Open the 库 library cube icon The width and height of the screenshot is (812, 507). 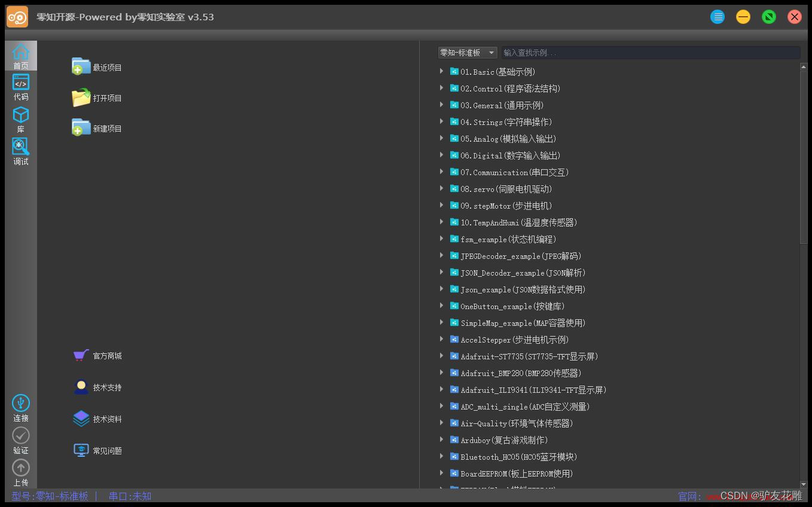(21, 114)
